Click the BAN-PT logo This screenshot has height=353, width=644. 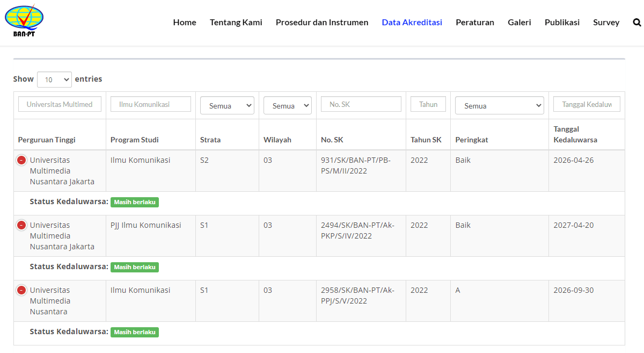tap(24, 21)
